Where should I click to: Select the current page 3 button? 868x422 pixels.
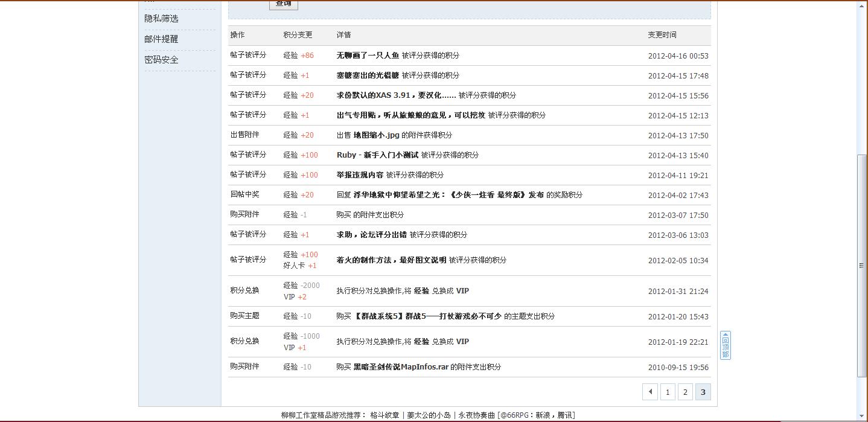(703, 392)
